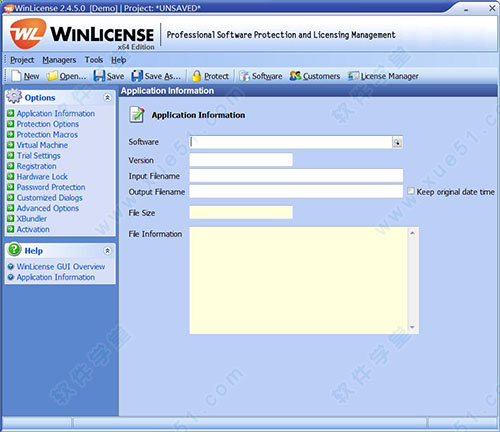Open the Help menu
Image resolution: width=500 pixels, height=432 pixels.
tap(118, 60)
